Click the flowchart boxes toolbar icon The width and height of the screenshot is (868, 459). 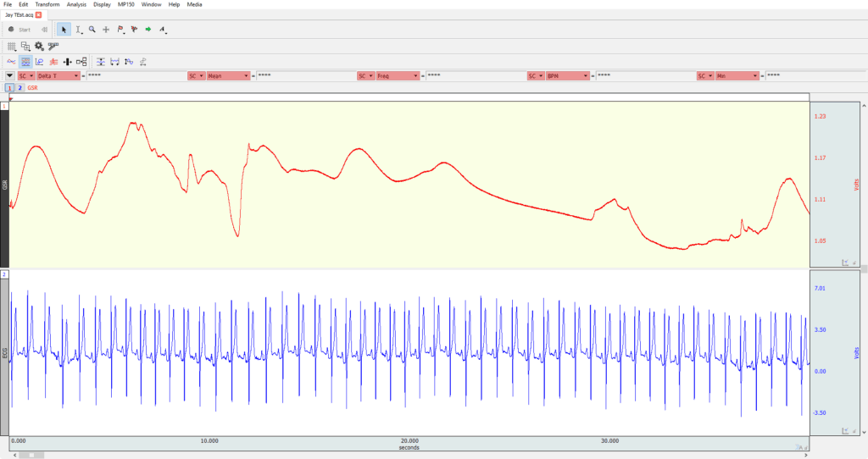[x=81, y=62]
